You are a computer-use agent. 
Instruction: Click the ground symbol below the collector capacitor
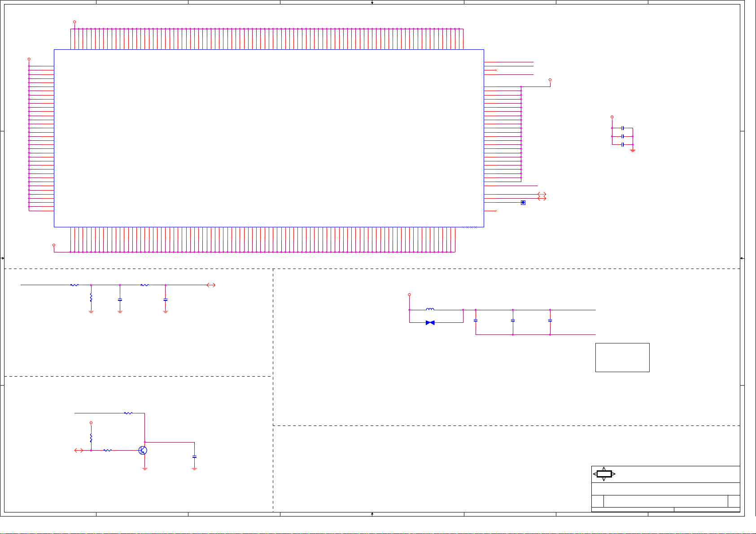point(194,469)
